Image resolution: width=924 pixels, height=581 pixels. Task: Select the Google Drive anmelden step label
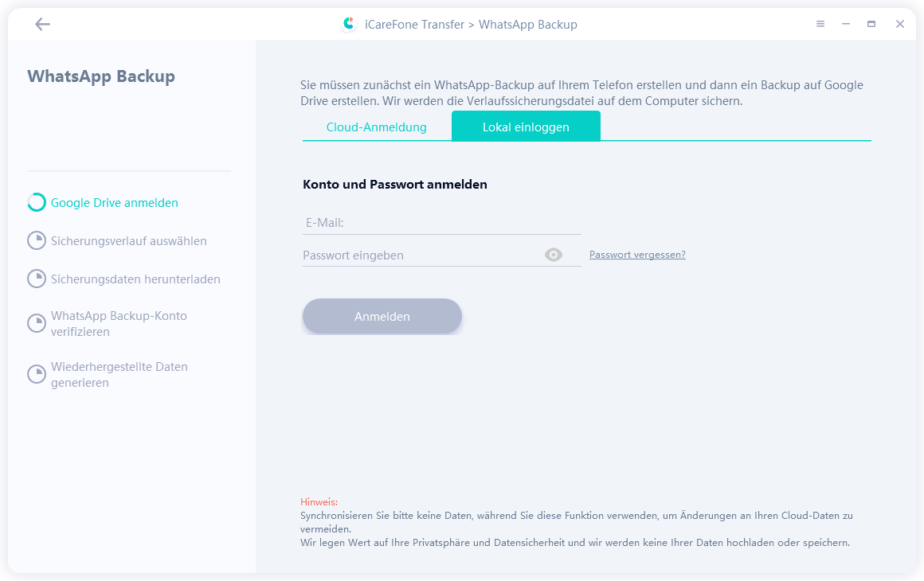coord(115,203)
